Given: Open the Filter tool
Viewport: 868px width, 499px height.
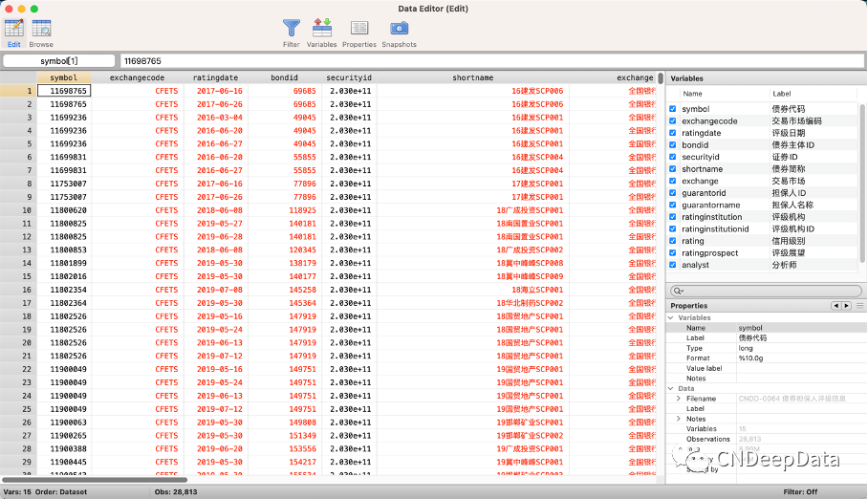Looking at the screenshot, I should (x=292, y=28).
